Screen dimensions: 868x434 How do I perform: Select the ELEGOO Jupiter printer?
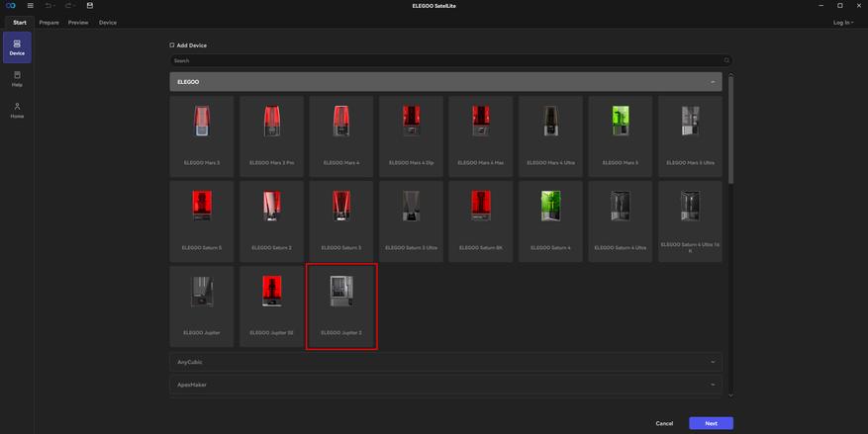202,306
